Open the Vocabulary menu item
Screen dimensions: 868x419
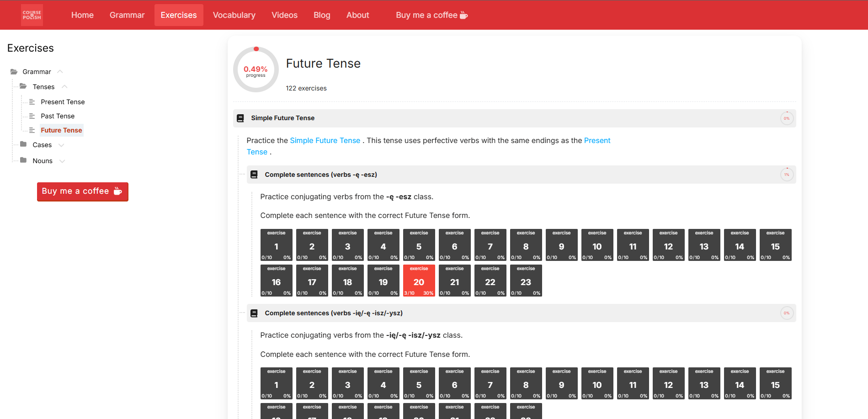click(x=234, y=15)
